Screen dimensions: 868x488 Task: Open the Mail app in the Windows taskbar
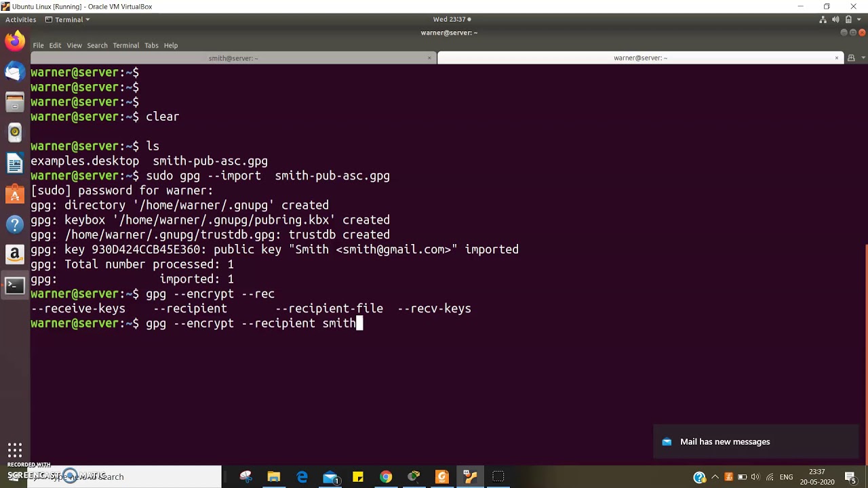click(x=330, y=477)
